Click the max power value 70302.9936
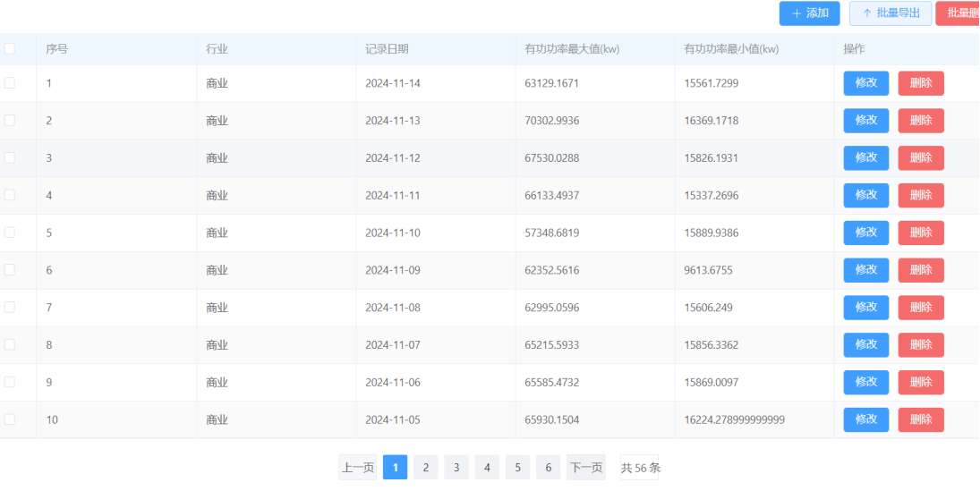980x491 pixels. pyautogui.click(x=552, y=121)
